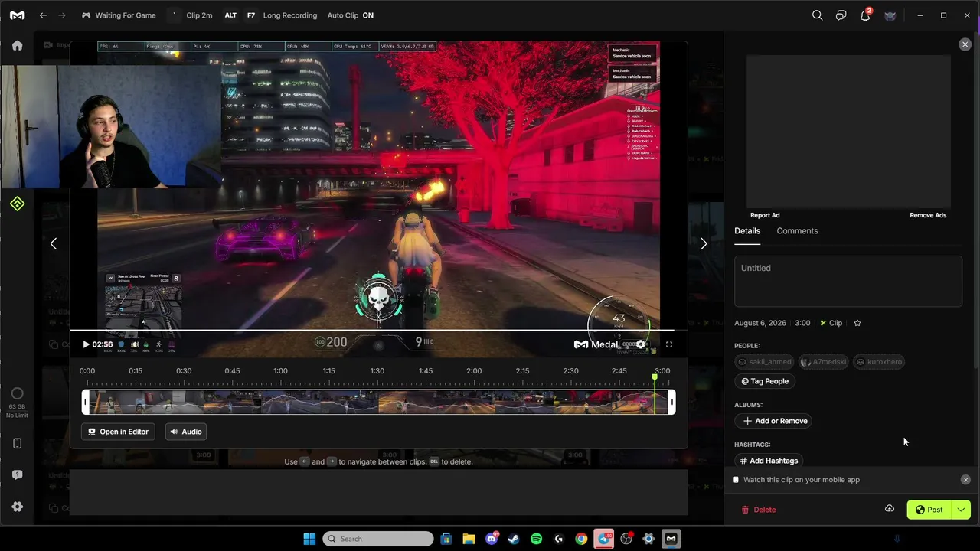
Task: Open the Windows Start menu
Action: coord(309,539)
